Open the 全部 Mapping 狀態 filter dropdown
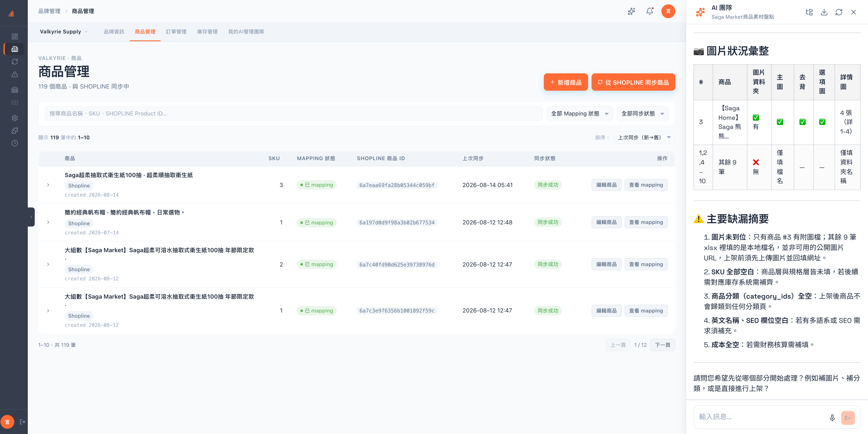 click(580, 113)
